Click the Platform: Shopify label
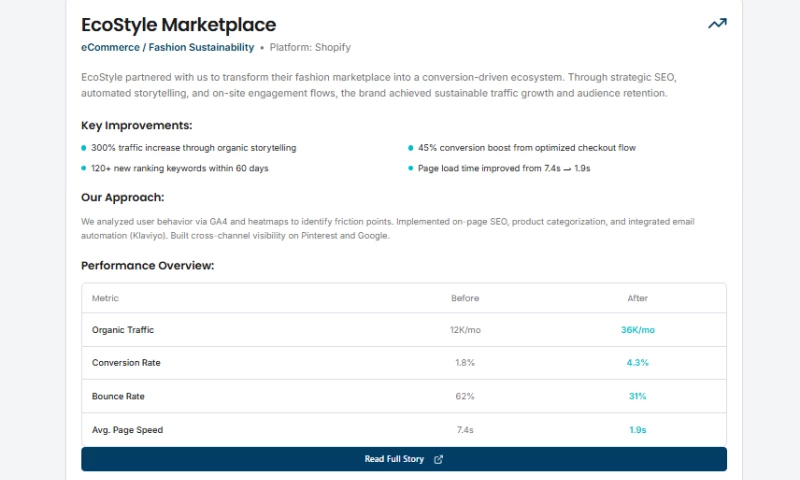Viewport: 800px width, 480px height. 310,47
